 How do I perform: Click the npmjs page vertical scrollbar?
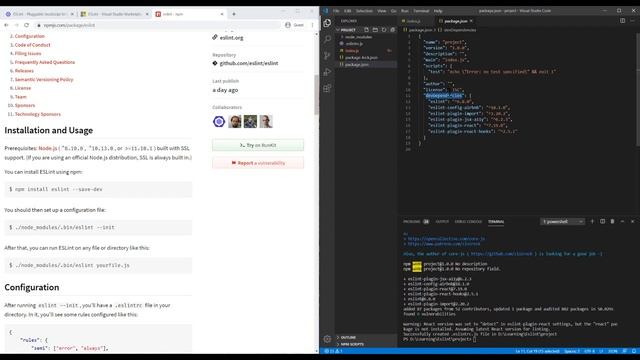316,95
